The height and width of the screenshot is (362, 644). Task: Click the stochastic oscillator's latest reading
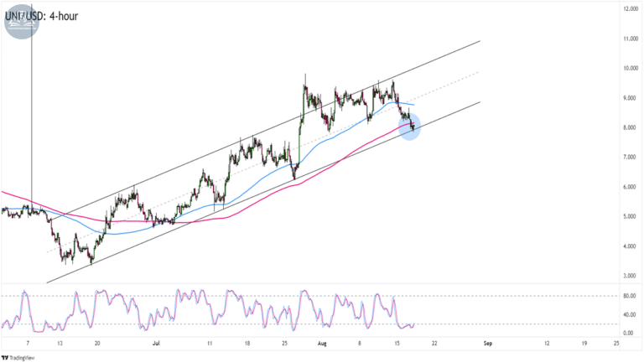click(x=414, y=323)
